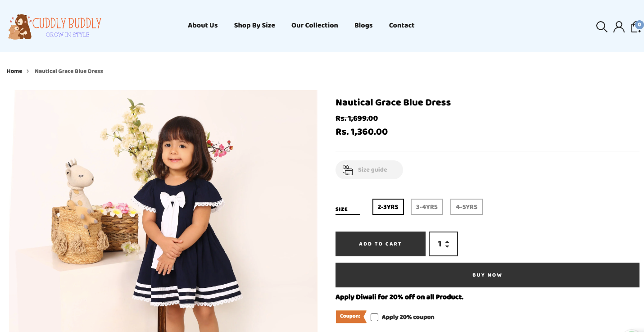Choose the 3-4YRS size option

(x=426, y=207)
